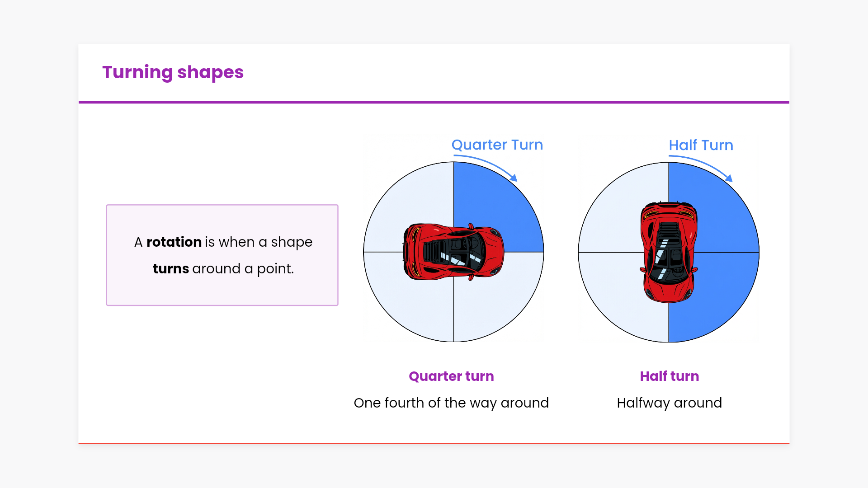
Task: Click the blue "Half Turn" label
Action: 701,145
